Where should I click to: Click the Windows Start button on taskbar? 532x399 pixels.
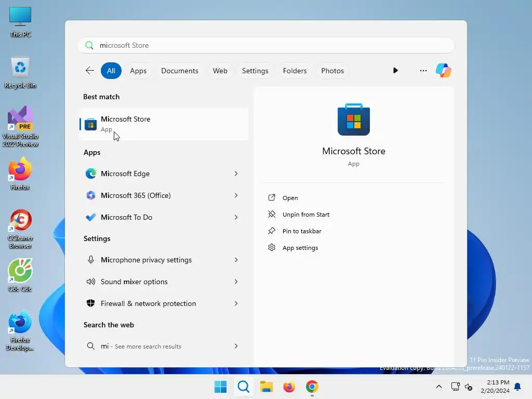click(220, 387)
